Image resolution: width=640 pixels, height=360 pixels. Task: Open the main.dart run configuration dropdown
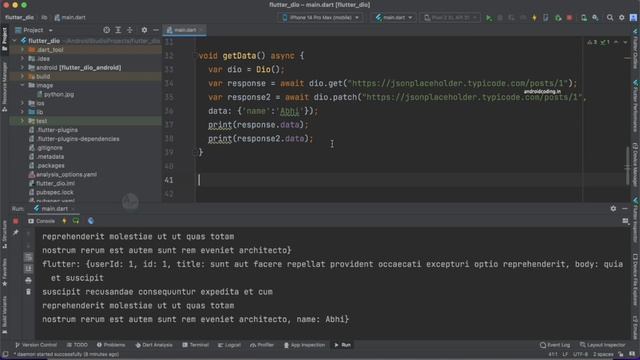pos(394,18)
